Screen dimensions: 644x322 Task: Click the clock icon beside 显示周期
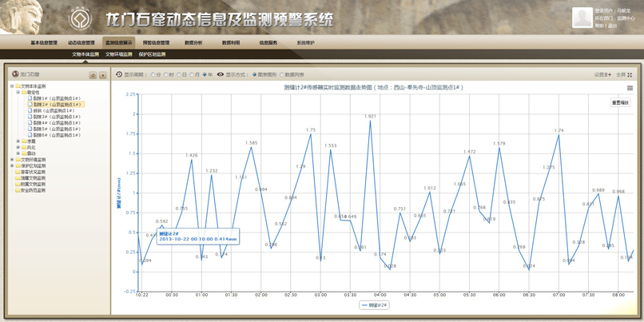(x=119, y=74)
